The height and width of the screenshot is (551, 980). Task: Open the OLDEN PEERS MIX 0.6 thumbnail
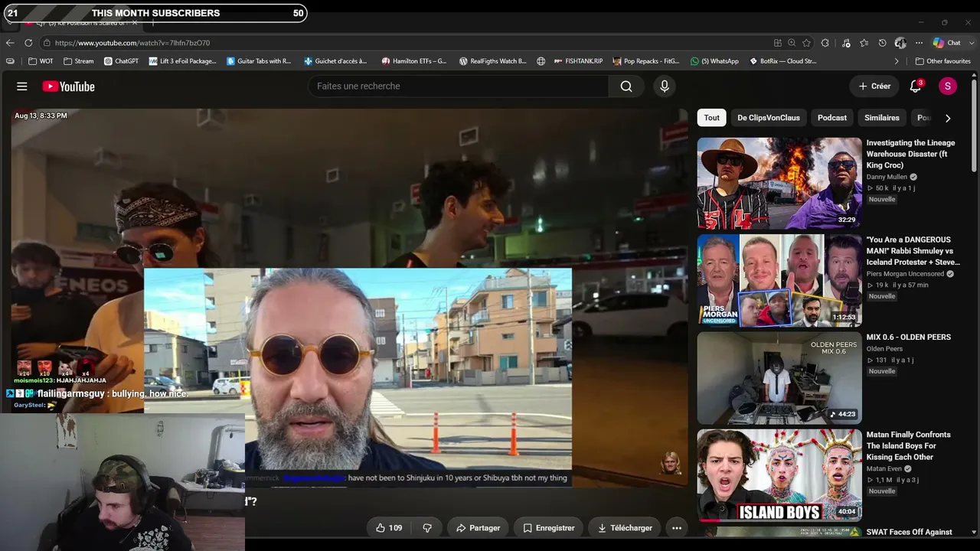click(779, 378)
